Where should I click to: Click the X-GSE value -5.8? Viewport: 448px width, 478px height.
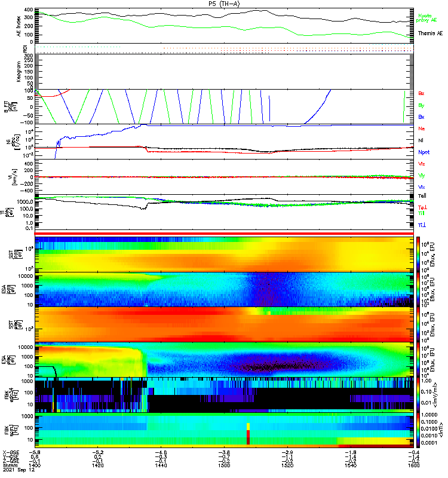[x=35, y=453]
